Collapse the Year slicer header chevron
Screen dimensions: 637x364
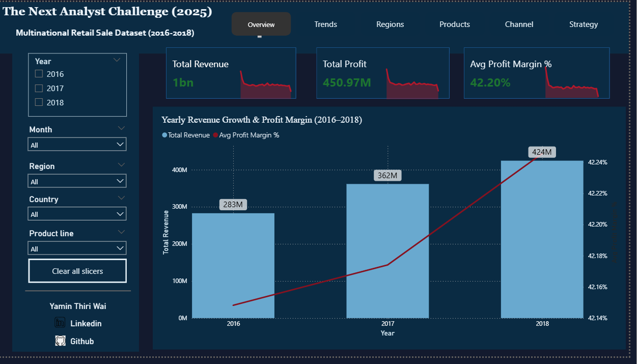(x=117, y=60)
